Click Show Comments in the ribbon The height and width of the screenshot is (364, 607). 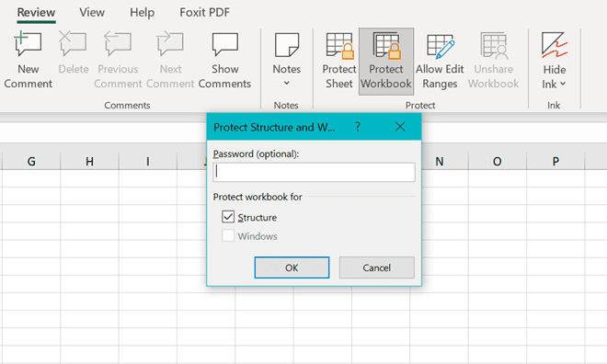pyautogui.click(x=224, y=61)
